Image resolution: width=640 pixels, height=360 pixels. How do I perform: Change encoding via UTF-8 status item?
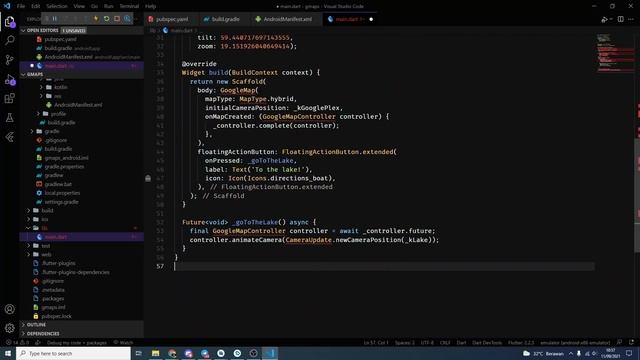click(427, 342)
